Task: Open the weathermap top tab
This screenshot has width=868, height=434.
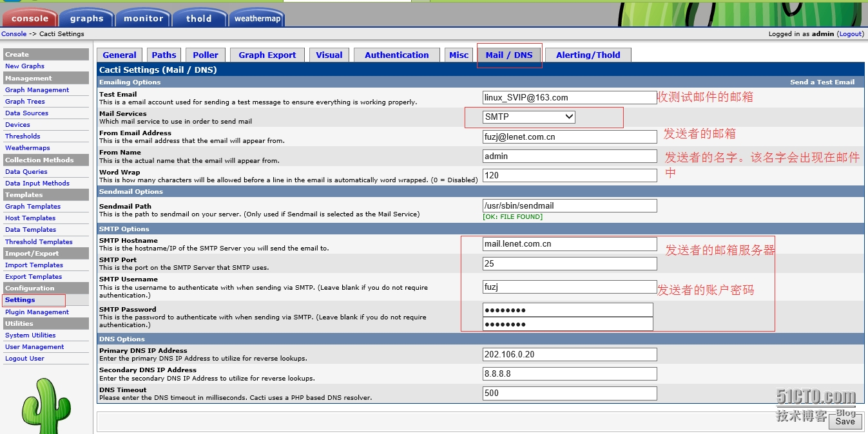Action: [x=257, y=18]
